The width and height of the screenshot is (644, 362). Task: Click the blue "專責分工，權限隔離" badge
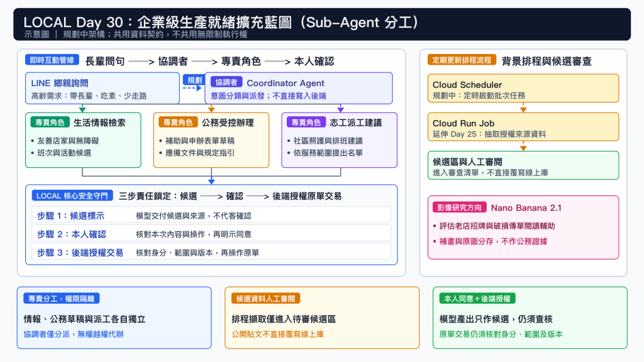tap(61, 299)
